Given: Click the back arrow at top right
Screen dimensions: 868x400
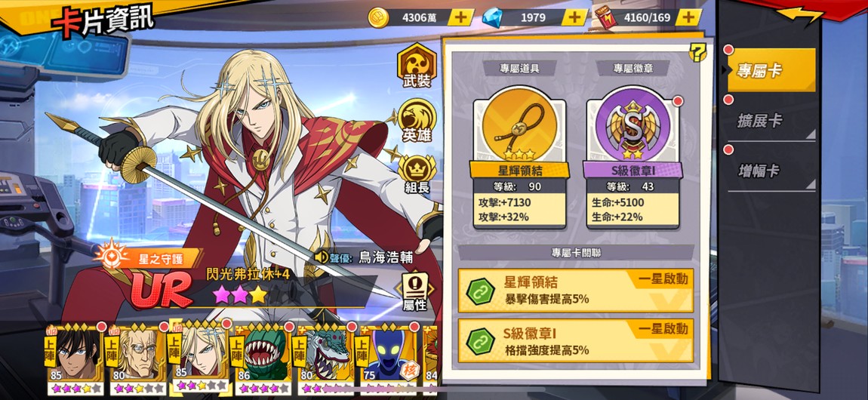Looking at the screenshot, I should (799, 15).
